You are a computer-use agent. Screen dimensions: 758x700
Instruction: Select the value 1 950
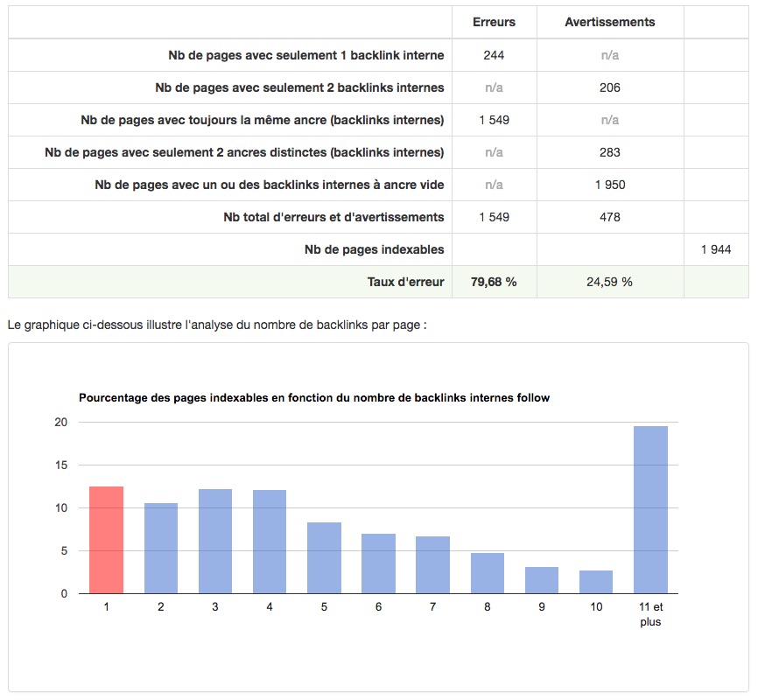tap(609, 185)
